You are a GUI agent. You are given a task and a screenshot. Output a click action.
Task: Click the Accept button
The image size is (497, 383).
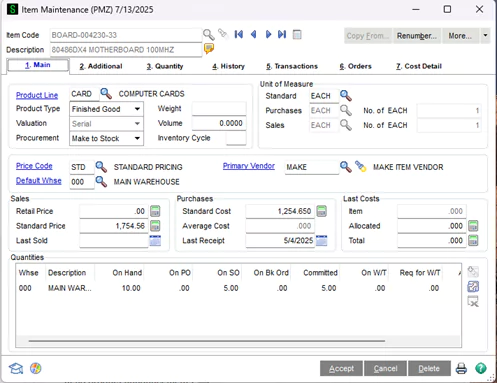341,368
